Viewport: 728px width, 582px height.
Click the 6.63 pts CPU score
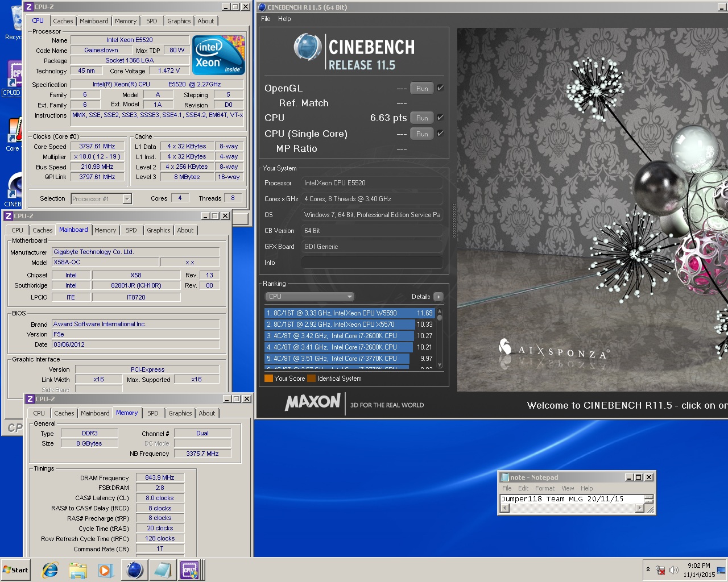coord(388,118)
